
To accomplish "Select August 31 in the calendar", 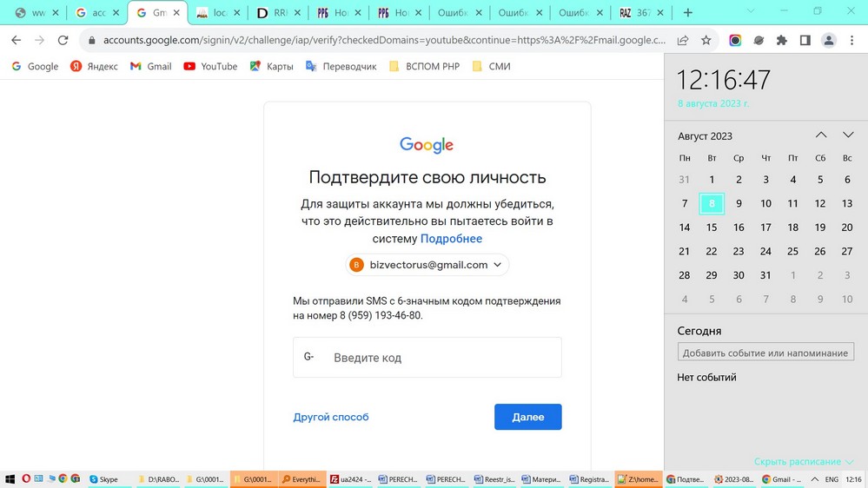I will pos(765,275).
